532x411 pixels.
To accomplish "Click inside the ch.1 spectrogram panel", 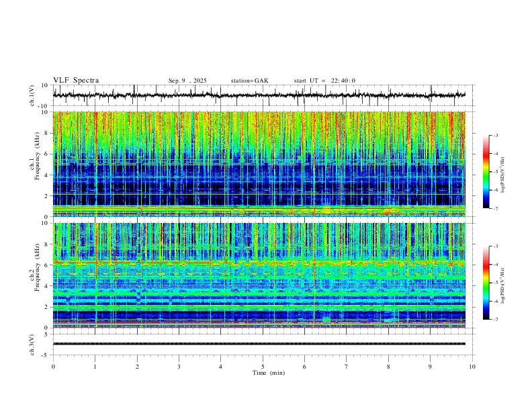I will point(259,164).
